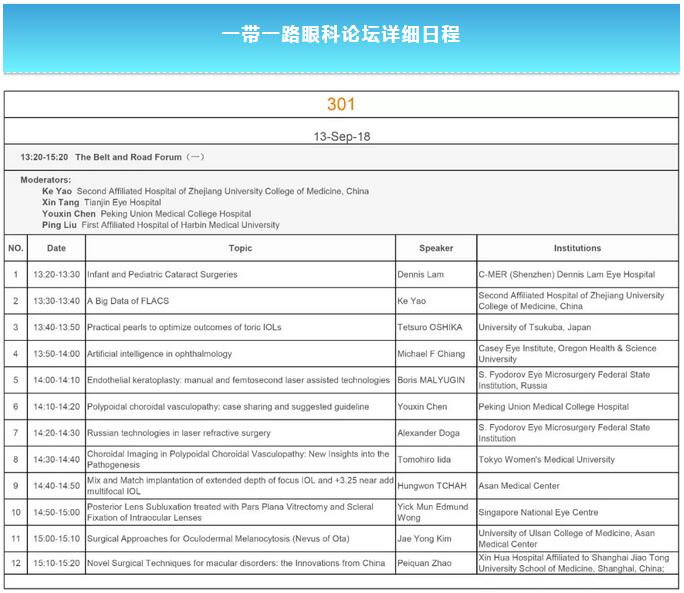The height and width of the screenshot is (593, 684).
Task: Click the 15:00-15:10 time slot cell
Action: coord(57,538)
